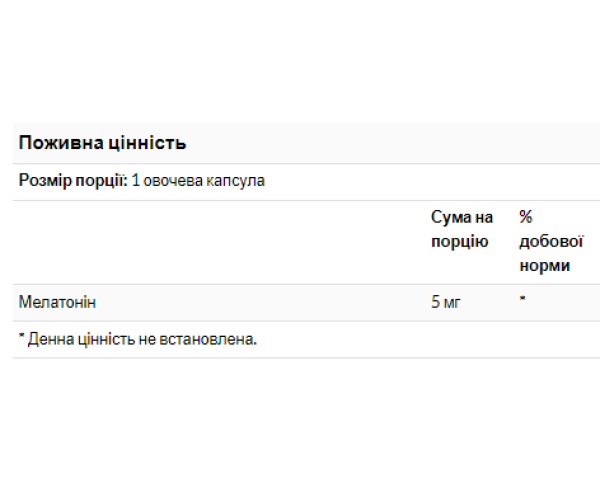Click the bold word "порції:" in the serving size row
This screenshot has width=600, height=500.
[99, 181]
